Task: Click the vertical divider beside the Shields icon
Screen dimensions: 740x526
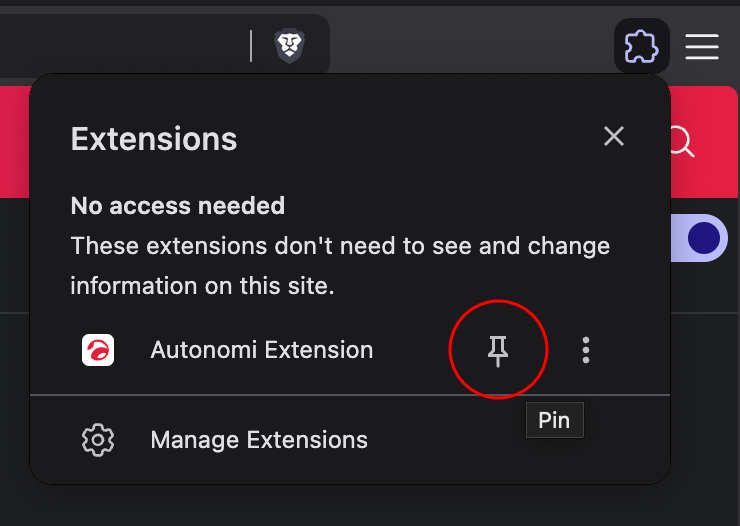Action: [252, 45]
